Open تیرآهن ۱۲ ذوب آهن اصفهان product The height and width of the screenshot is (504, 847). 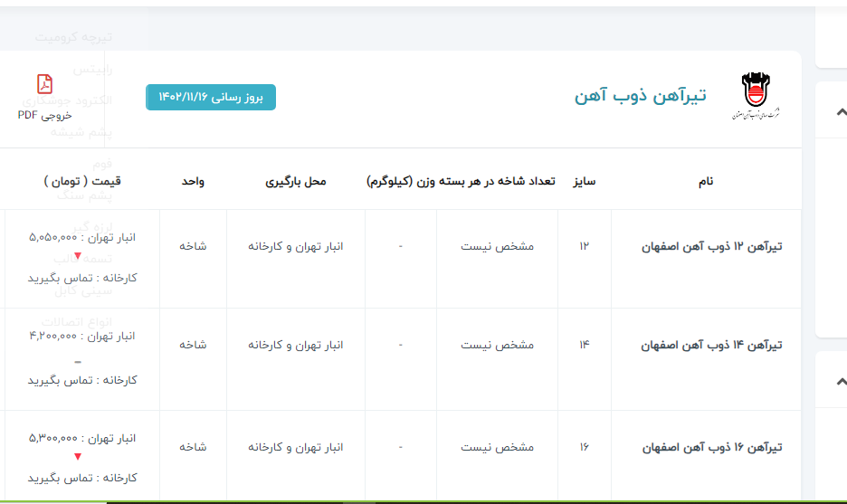pos(711,246)
